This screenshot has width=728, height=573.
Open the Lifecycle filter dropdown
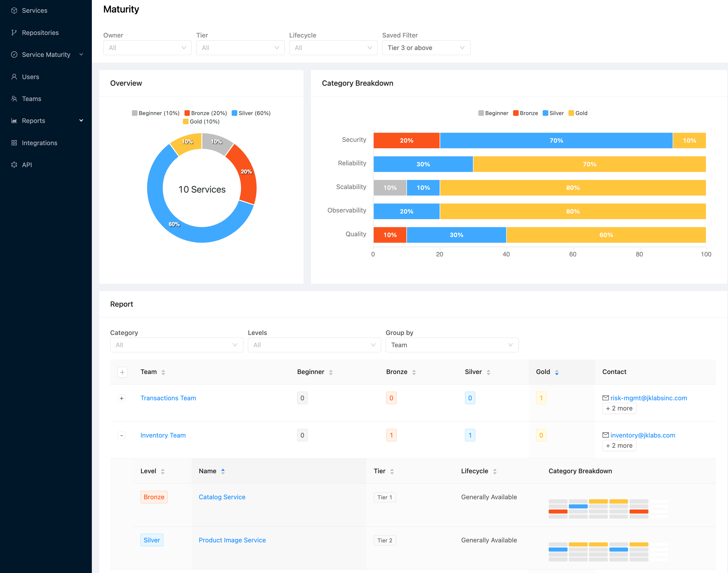[x=333, y=48]
